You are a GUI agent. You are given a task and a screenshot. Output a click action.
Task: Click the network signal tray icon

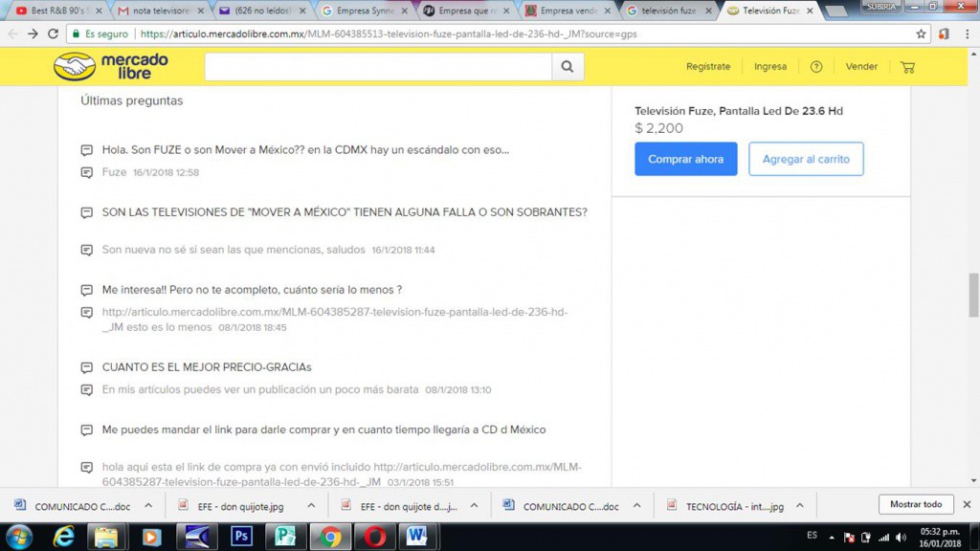point(883,538)
